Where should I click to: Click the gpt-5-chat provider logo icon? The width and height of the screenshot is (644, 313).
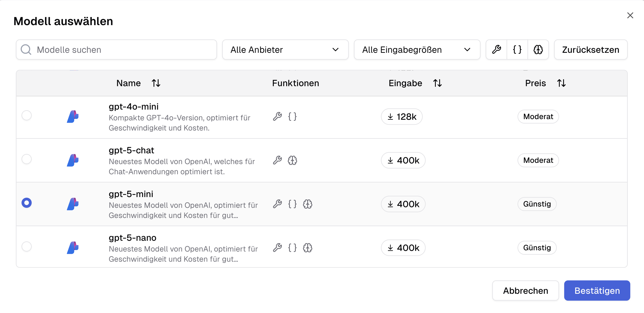(x=73, y=160)
